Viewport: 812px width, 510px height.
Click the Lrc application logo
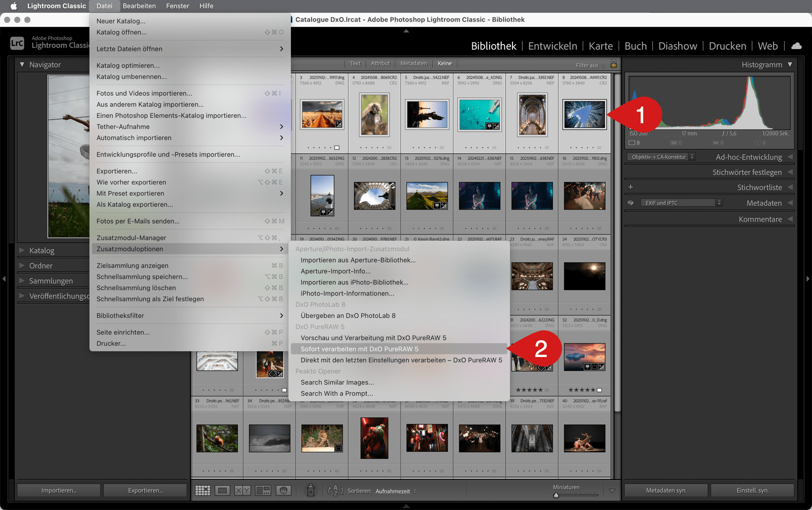17,43
